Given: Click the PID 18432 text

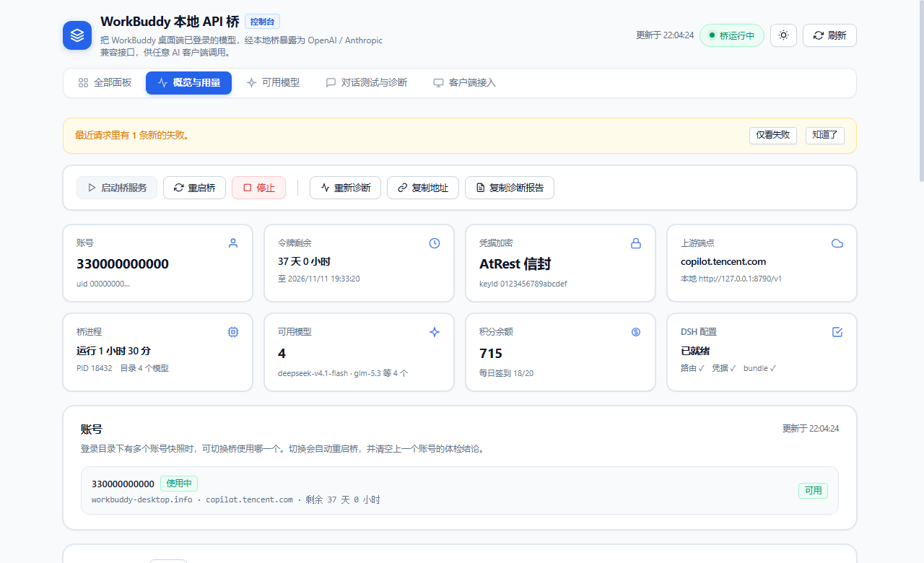Looking at the screenshot, I should click(95, 368).
